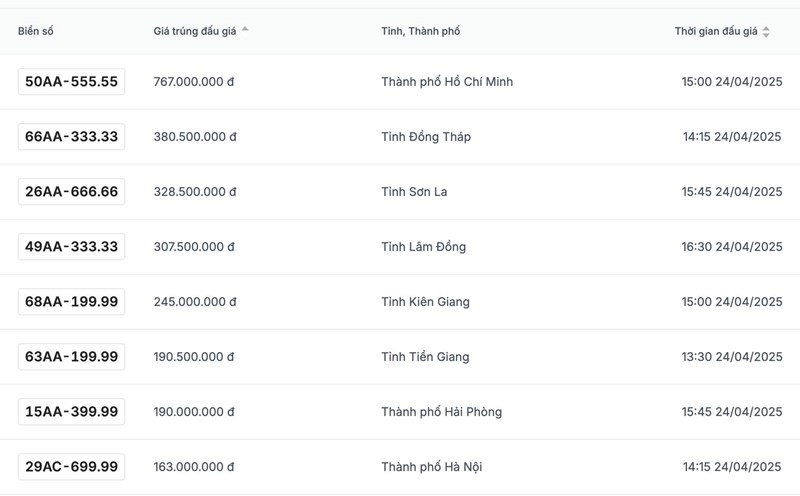Select Thành phố Hồ Chí Minh cell
This screenshot has height=496, width=800.
[x=447, y=82]
